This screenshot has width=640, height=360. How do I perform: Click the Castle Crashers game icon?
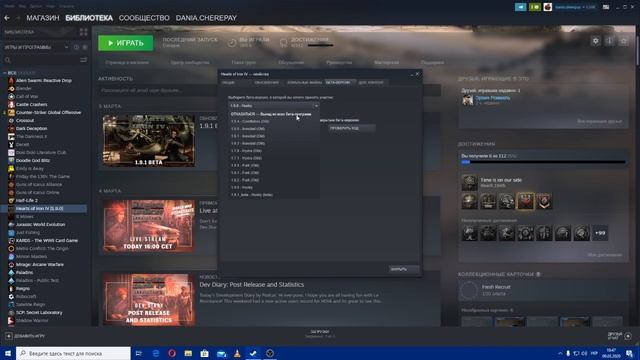[x=11, y=104]
